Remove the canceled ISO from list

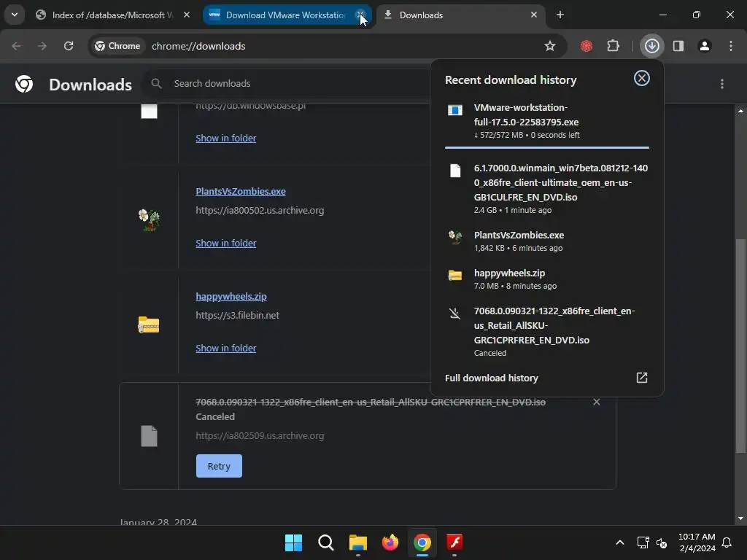(597, 402)
